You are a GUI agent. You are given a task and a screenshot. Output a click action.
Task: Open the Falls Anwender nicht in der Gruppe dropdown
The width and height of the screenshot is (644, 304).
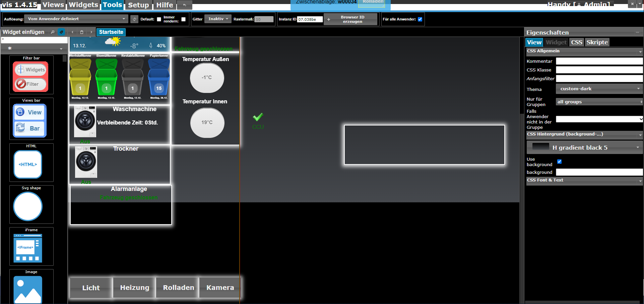pos(599,119)
